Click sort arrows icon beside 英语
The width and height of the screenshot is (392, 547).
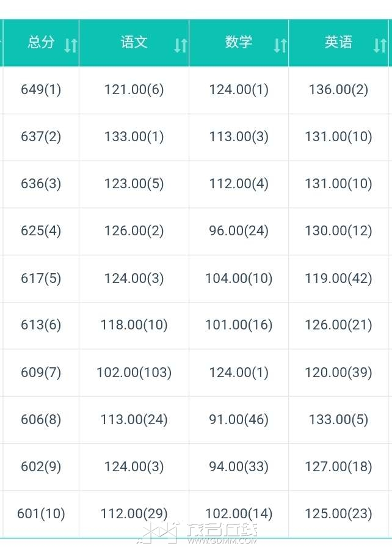coord(380,45)
